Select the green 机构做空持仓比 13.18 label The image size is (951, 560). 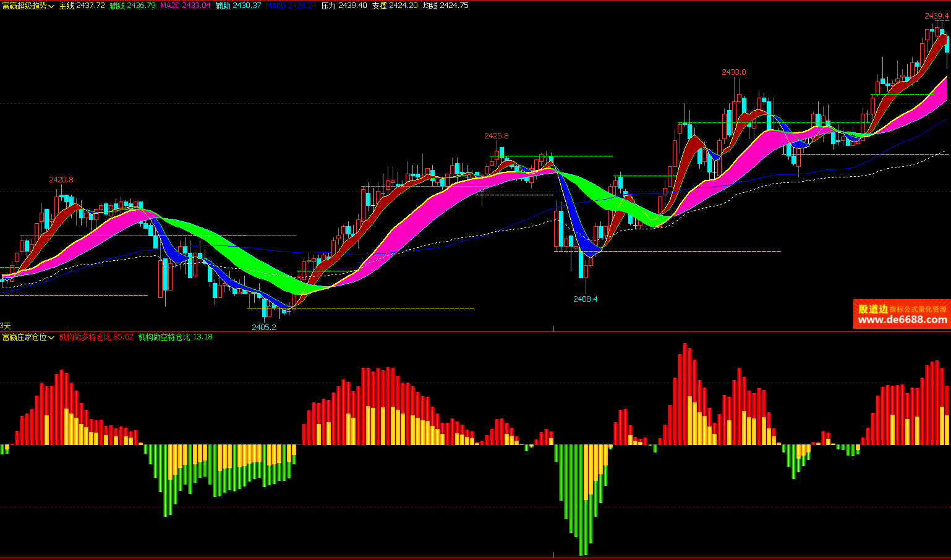click(175, 337)
